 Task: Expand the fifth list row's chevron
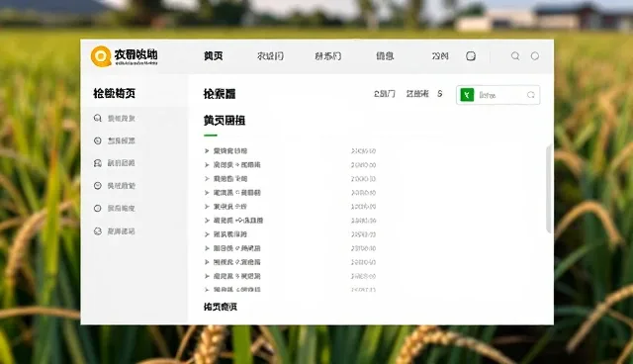(x=207, y=207)
